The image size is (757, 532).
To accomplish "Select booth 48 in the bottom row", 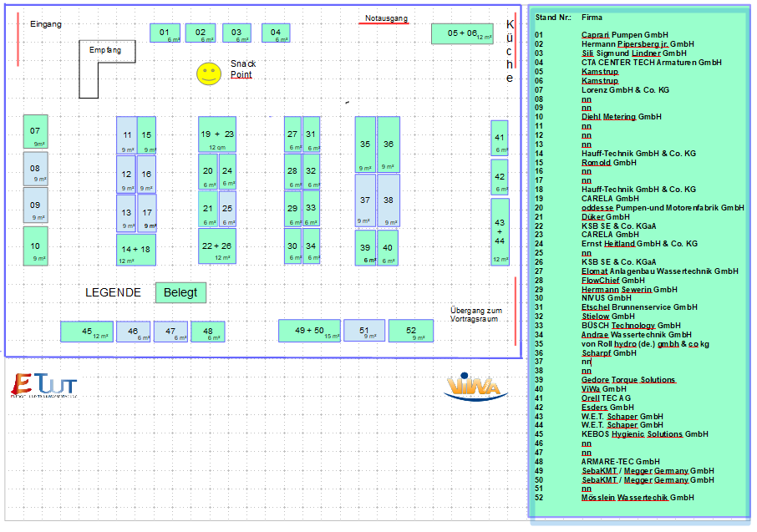I will click(208, 332).
